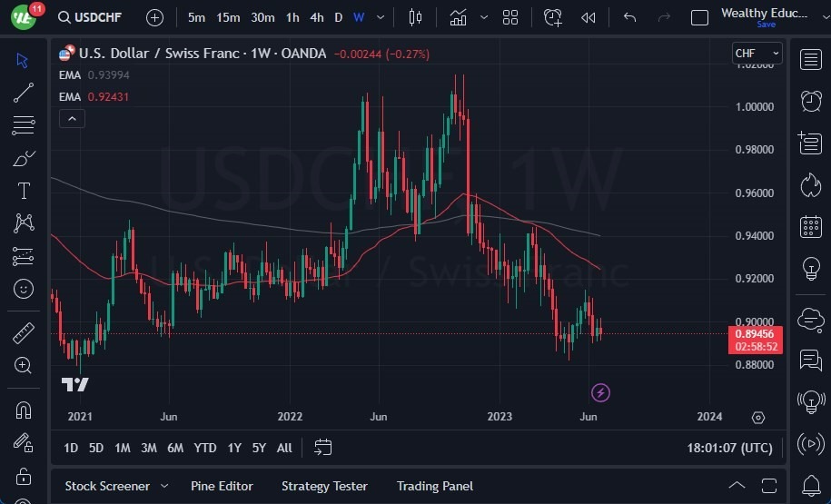Open the emoji icons tool
Image resolution: width=831 pixels, height=504 pixels.
[x=24, y=289]
